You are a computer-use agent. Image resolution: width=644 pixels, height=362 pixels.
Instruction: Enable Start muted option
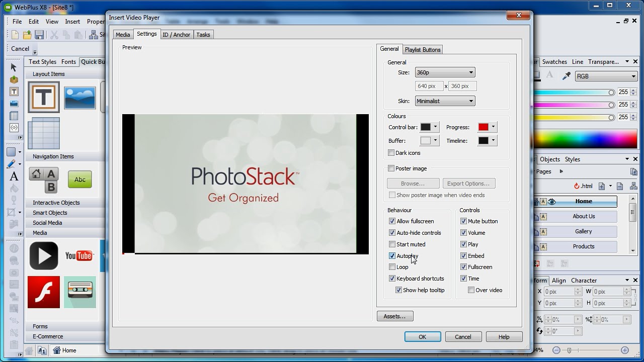(x=392, y=244)
